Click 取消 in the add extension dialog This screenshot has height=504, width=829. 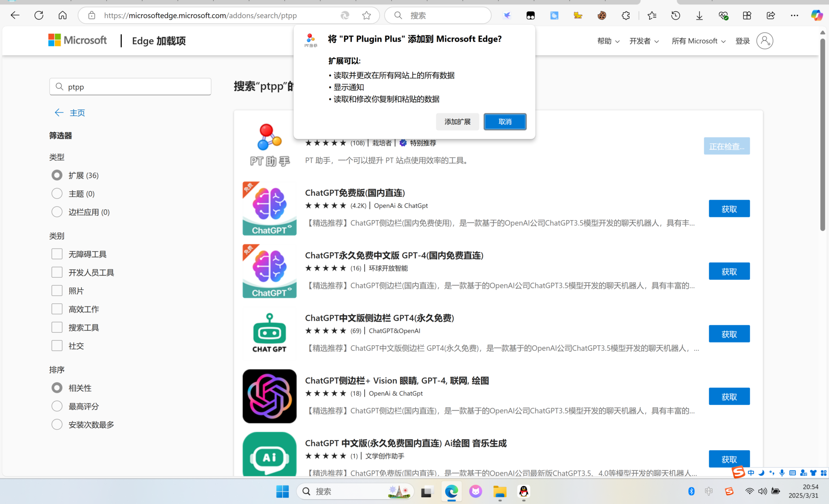click(505, 121)
